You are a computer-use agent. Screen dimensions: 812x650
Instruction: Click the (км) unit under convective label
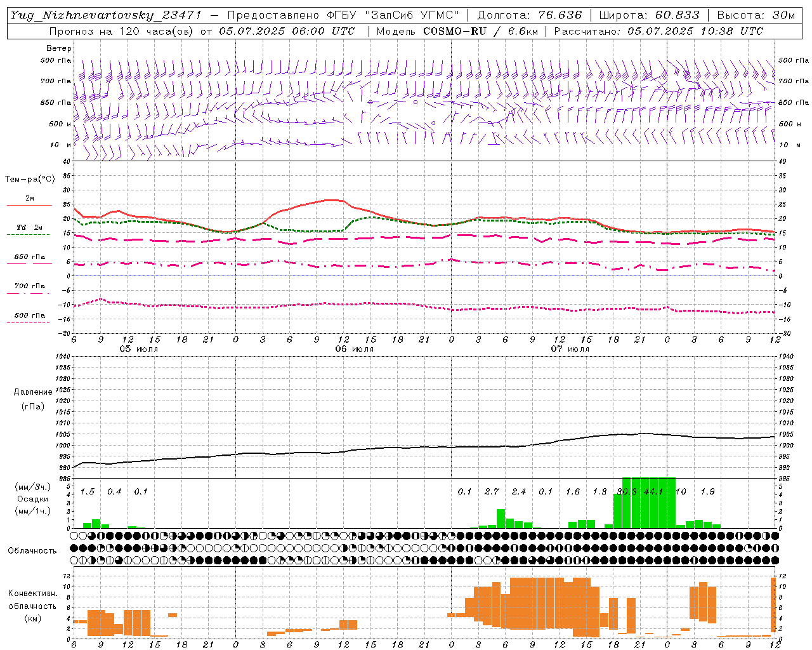coord(32,618)
